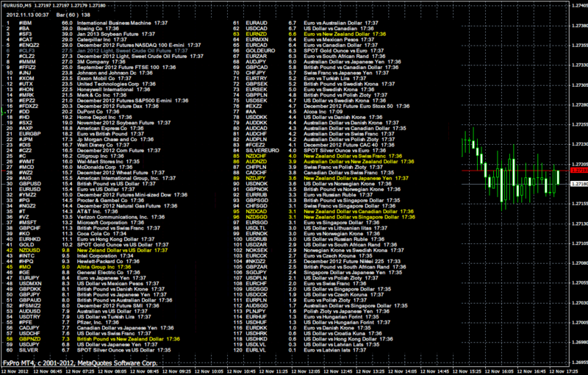Click the 'Exxon Mobil Co' description
Viewport: 588px width, 375px height.
click(x=96, y=79)
